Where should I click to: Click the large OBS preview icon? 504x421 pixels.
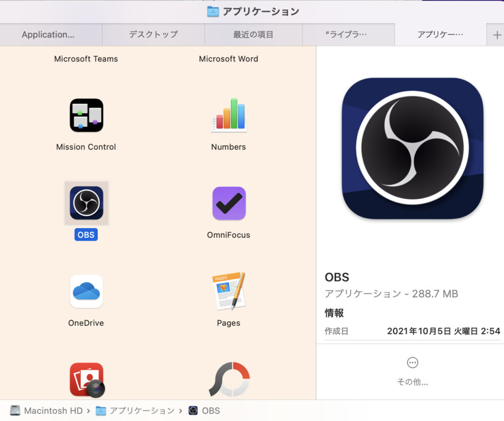pyautogui.click(x=412, y=149)
